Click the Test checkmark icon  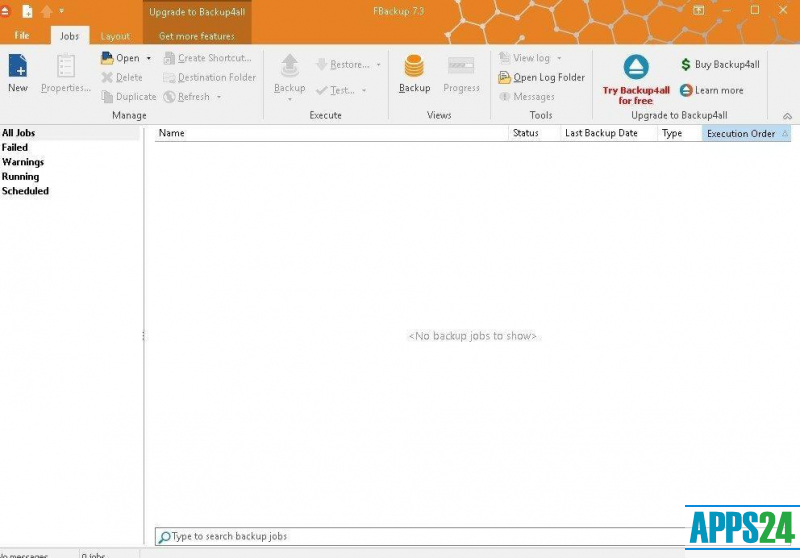click(x=321, y=90)
